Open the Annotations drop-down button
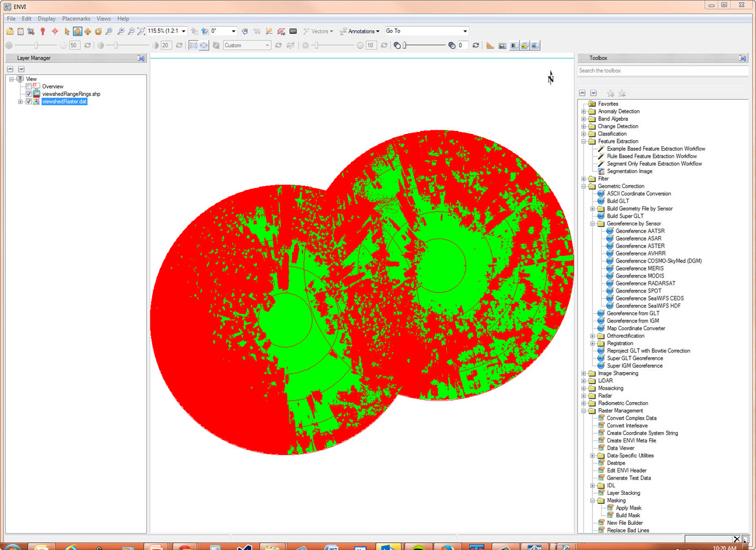Viewport: 756px width, 550px height. click(360, 31)
